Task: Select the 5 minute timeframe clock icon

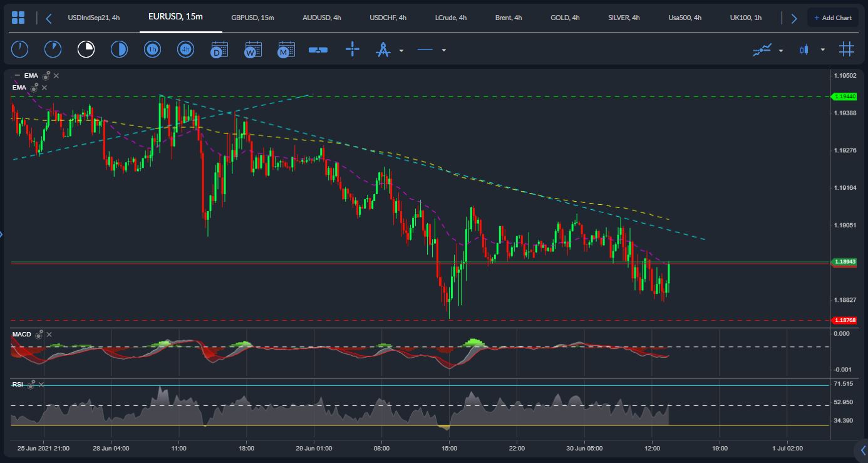Action: coord(53,49)
